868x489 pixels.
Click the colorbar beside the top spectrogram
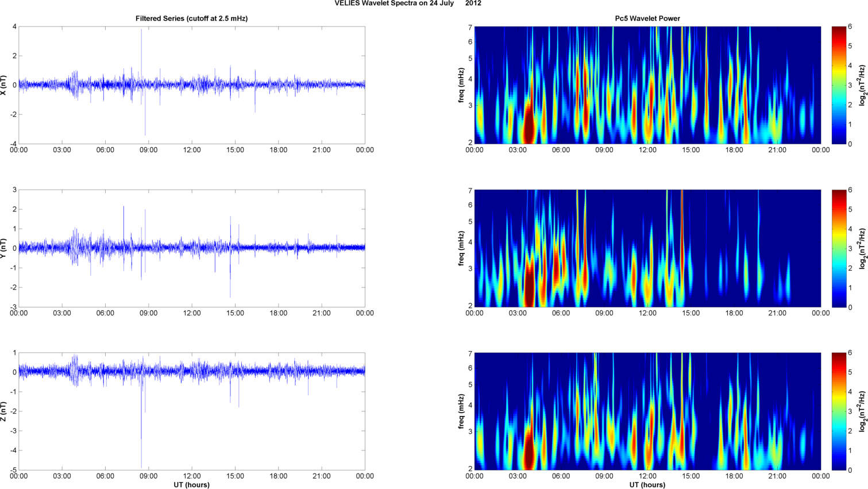(x=839, y=85)
